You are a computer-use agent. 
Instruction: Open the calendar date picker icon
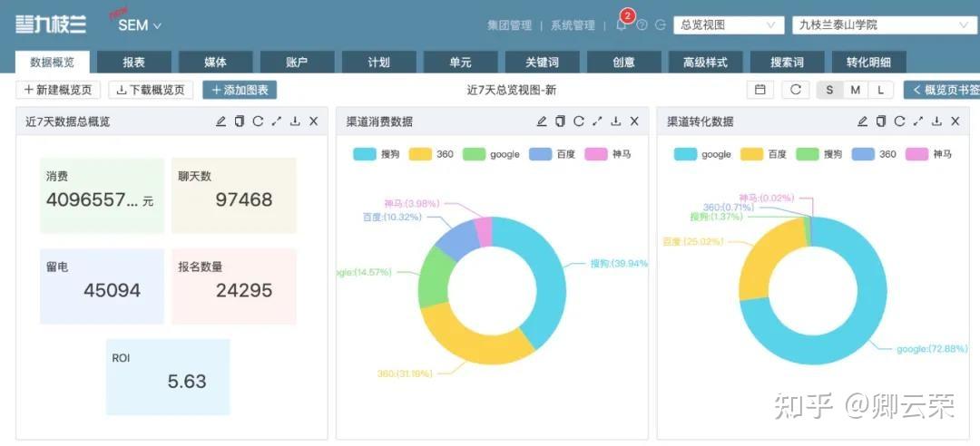coord(760,90)
